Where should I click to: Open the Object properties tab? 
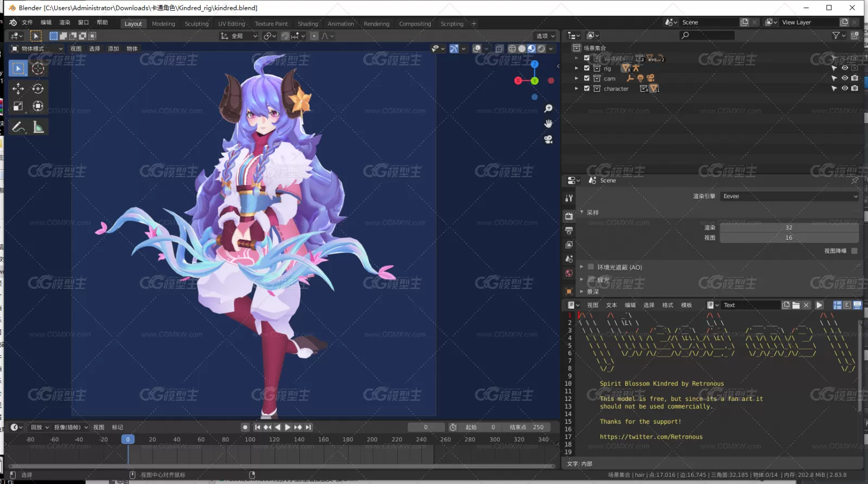pos(569,291)
